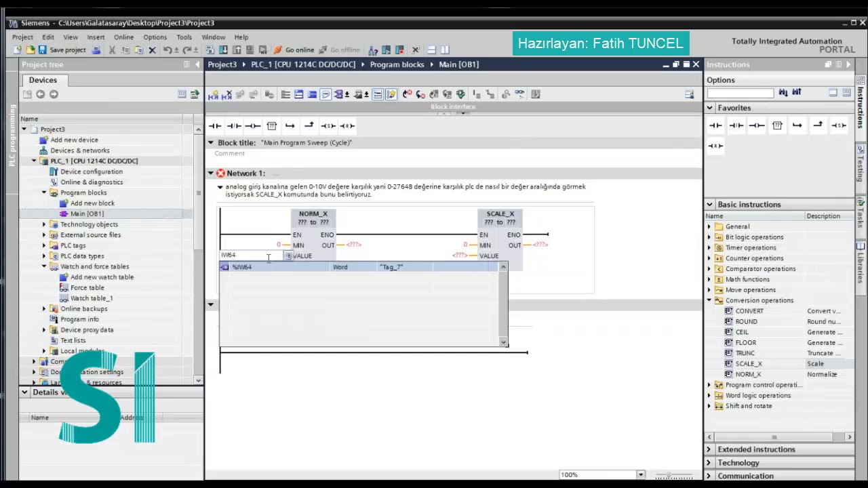Collapse the Program blocks folder
This screenshot has width=868, height=488.
[44, 192]
